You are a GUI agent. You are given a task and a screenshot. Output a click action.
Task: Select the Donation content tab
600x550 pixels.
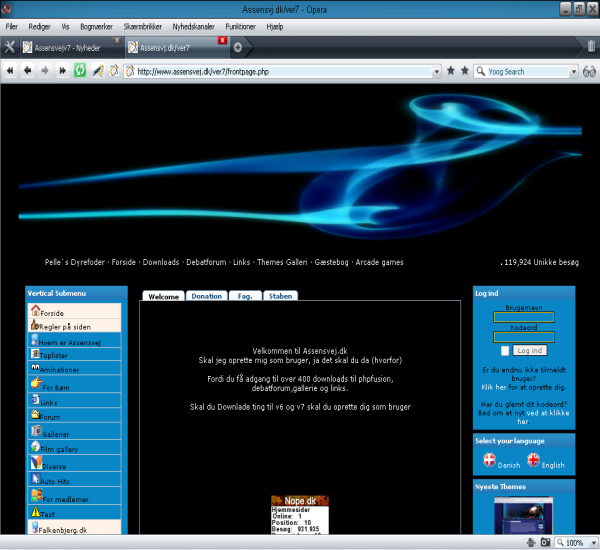207,296
